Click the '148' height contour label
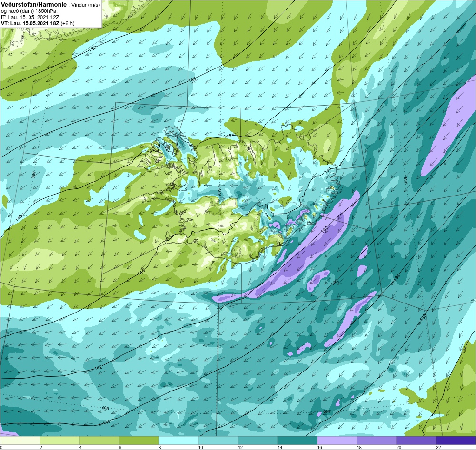The width and height of the screenshot is (476, 450). coord(192,80)
